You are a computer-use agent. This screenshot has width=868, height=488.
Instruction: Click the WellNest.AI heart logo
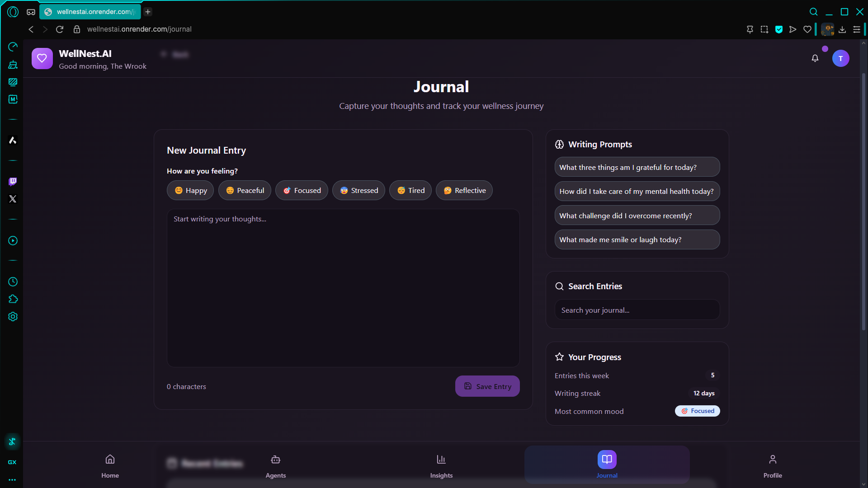click(x=42, y=58)
